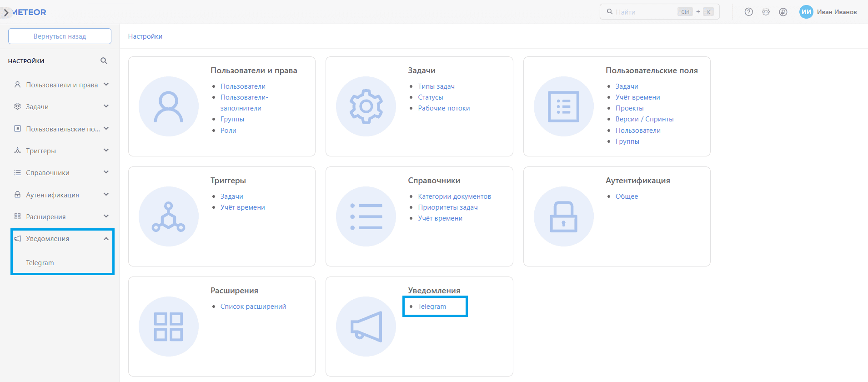Expand the Triggers sidebar section

[106, 151]
